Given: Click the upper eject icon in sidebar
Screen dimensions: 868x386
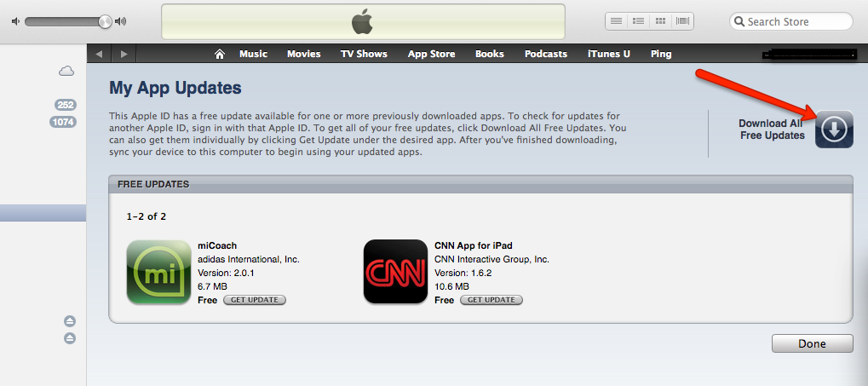Looking at the screenshot, I should tap(70, 321).
